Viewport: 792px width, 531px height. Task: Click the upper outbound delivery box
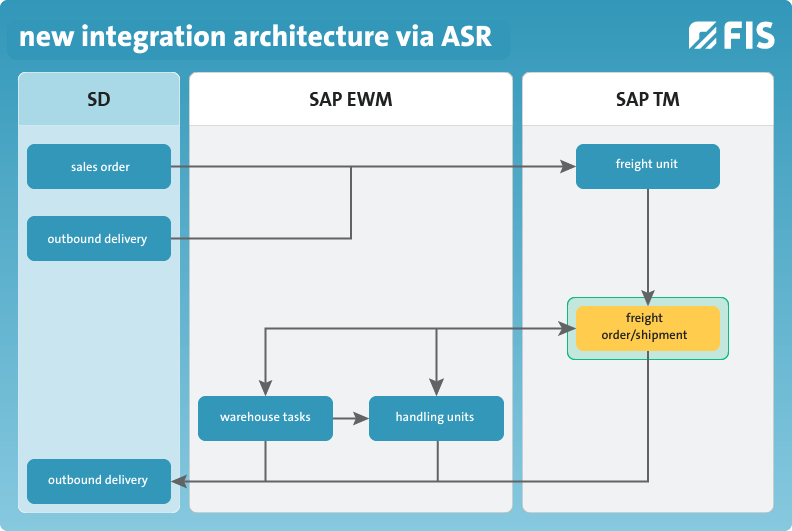[99, 238]
